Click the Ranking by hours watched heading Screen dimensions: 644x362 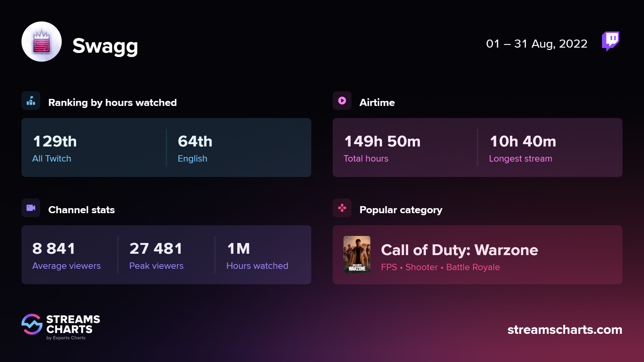pos(112,102)
